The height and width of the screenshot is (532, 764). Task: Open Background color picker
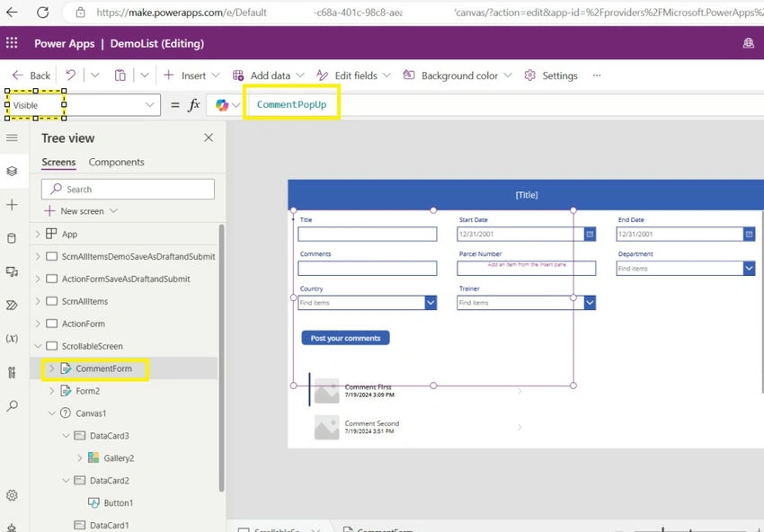click(457, 75)
